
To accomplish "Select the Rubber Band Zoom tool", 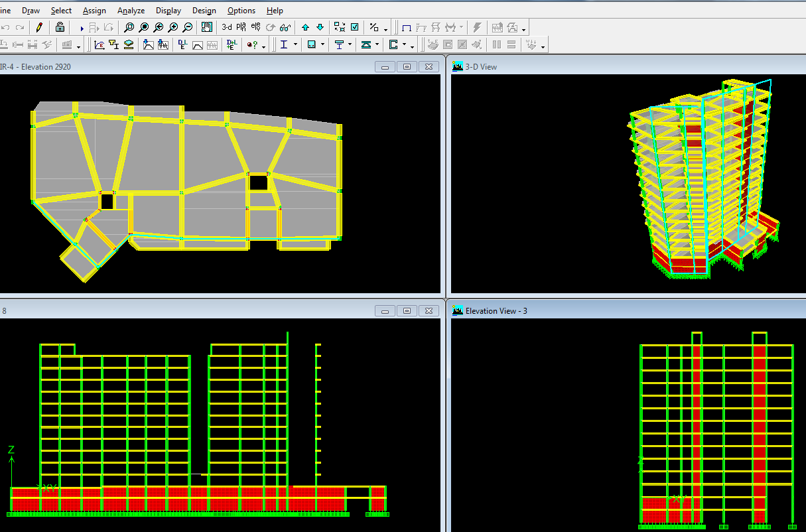I will [129, 27].
